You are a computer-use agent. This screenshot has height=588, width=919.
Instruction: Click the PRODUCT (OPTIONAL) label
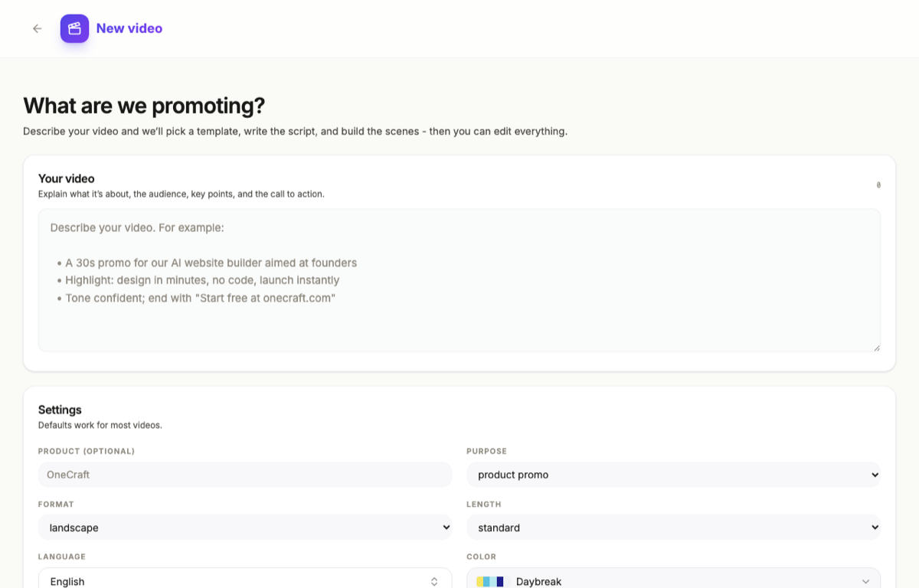click(x=87, y=451)
